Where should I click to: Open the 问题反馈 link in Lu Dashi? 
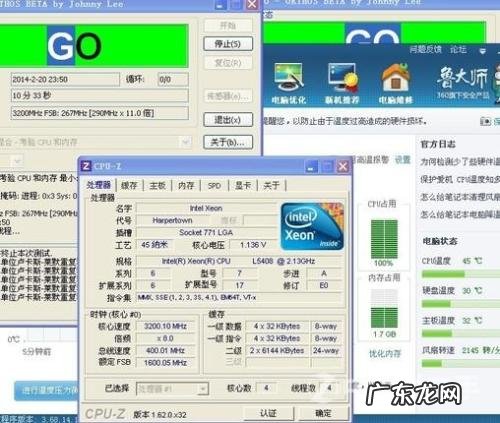pyautogui.click(x=426, y=50)
